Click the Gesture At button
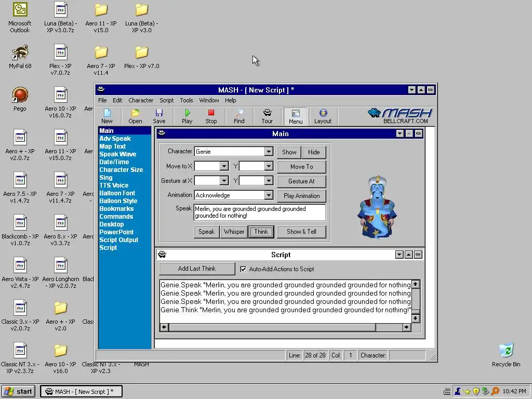The height and width of the screenshot is (399, 532). point(302,181)
